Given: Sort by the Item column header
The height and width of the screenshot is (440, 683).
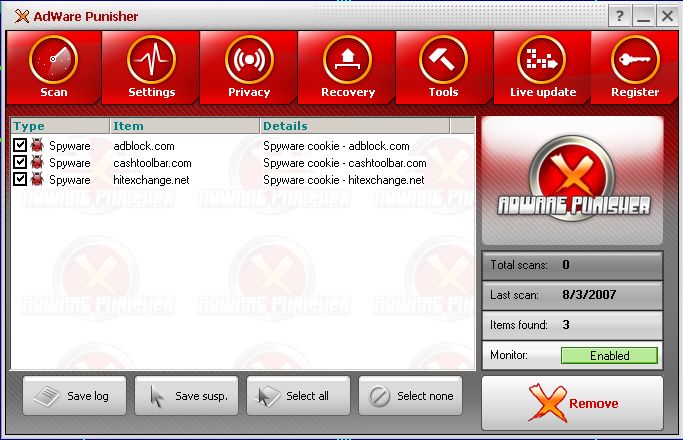Looking at the screenshot, I should point(185,126).
